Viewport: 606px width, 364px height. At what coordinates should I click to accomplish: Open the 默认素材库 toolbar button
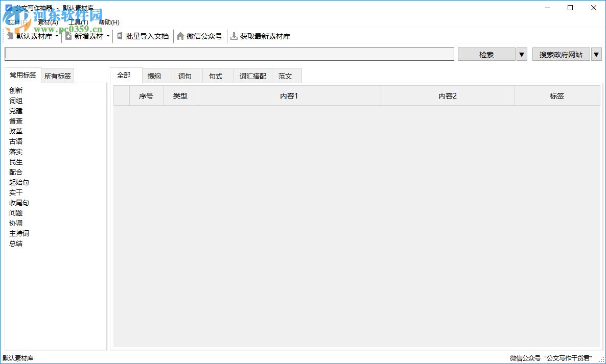30,36
